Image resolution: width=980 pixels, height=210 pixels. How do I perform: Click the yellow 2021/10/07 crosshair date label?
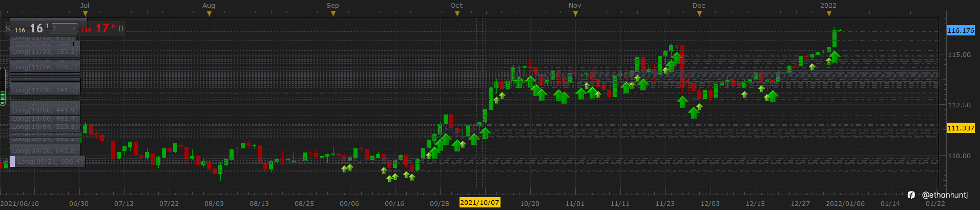click(x=479, y=202)
